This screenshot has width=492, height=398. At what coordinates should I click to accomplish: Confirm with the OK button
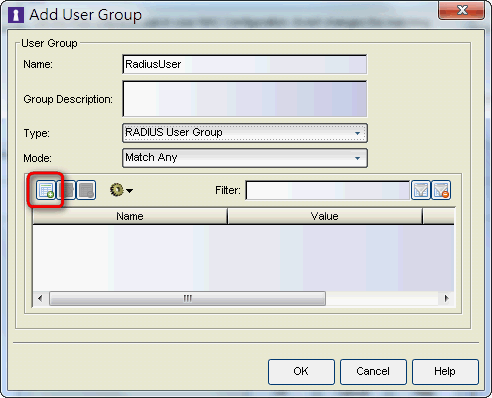pos(301,372)
